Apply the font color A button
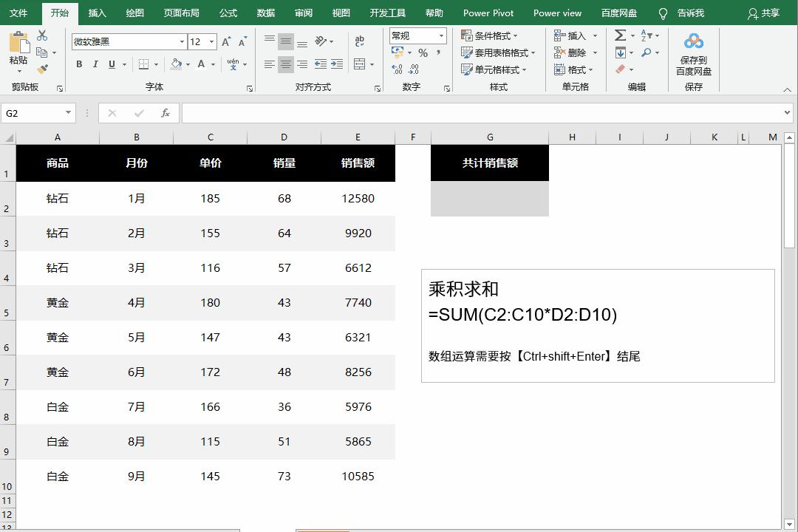Screen dimensions: 798x532 coord(201,64)
